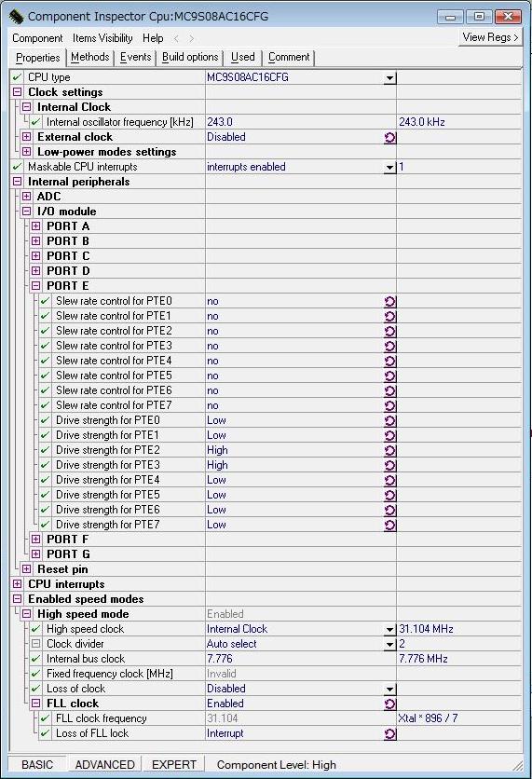The width and height of the screenshot is (532, 779).
Task: Cycle Loss of FLL lock value icon
Action: 390,733
